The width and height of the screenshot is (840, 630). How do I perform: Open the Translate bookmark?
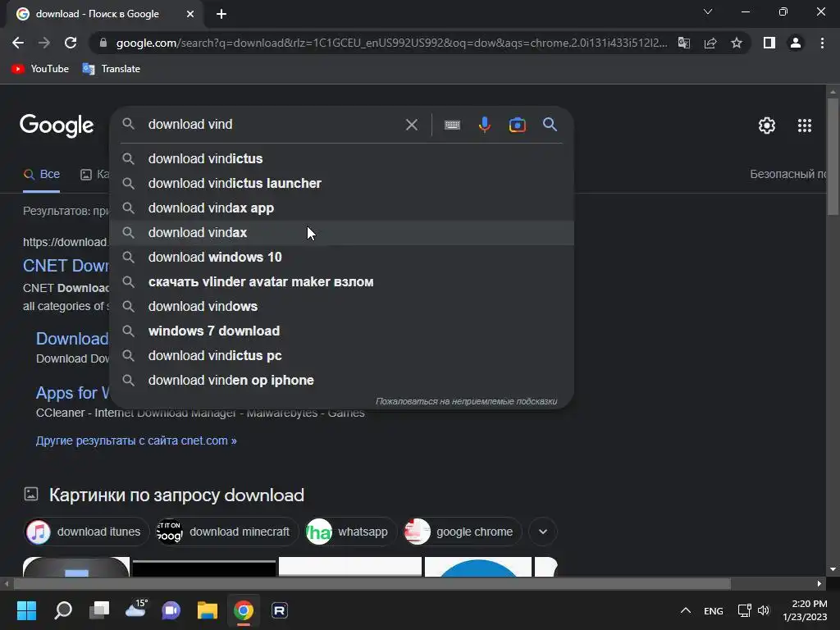click(112, 69)
